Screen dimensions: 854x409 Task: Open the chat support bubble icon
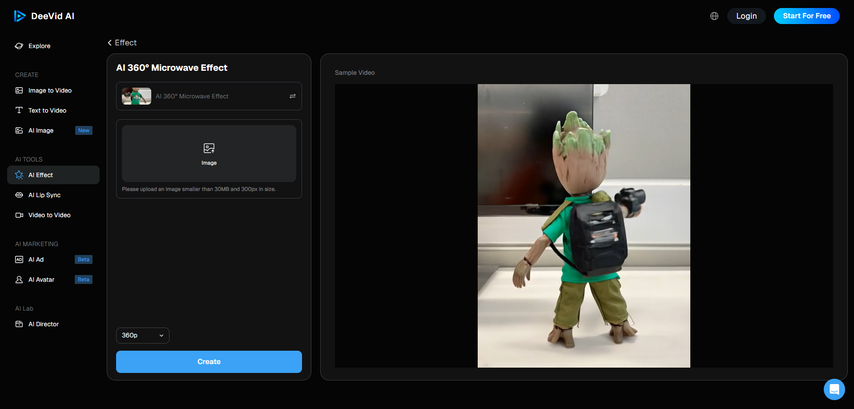pos(834,389)
